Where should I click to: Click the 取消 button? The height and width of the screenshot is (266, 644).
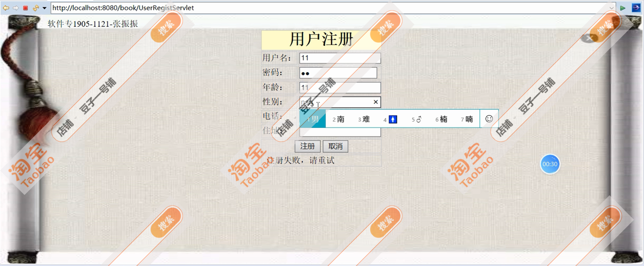click(335, 146)
